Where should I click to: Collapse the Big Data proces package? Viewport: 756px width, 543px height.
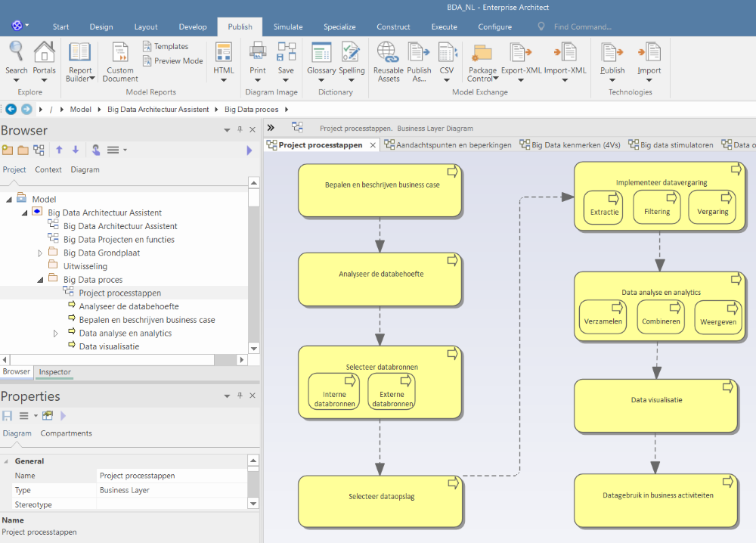(41, 280)
